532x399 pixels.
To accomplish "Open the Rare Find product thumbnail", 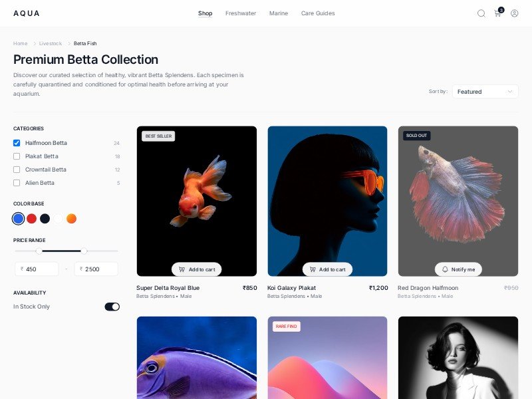I will pos(327,358).
